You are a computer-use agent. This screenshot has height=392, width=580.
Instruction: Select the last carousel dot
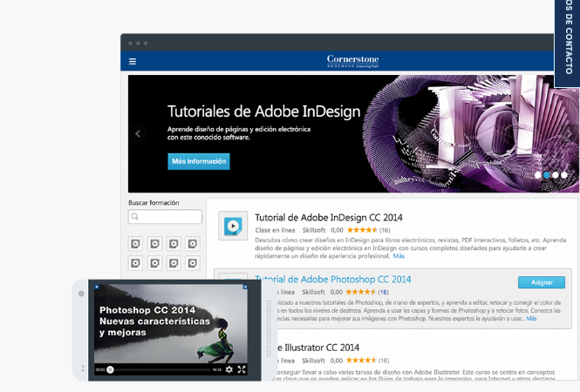tap(564, 175)
